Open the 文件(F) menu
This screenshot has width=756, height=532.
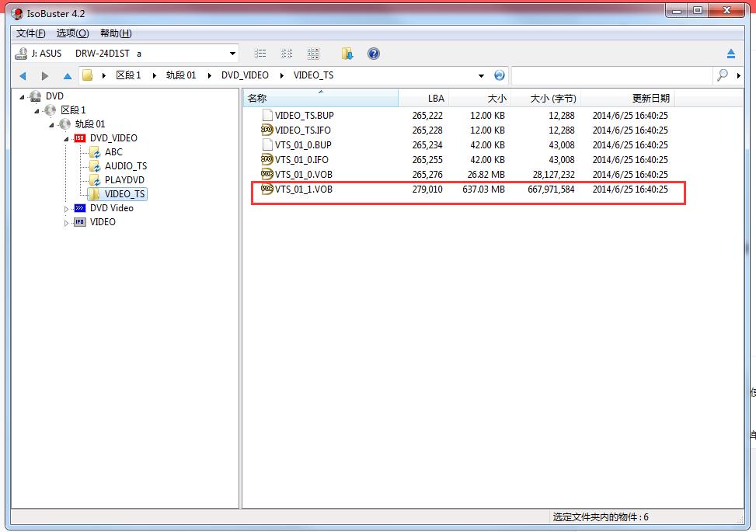(31, 33)
